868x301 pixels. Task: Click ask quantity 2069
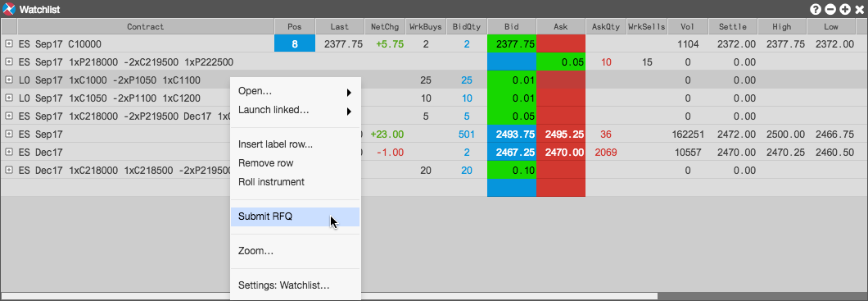pyautogui.click(x=605, y=153)
